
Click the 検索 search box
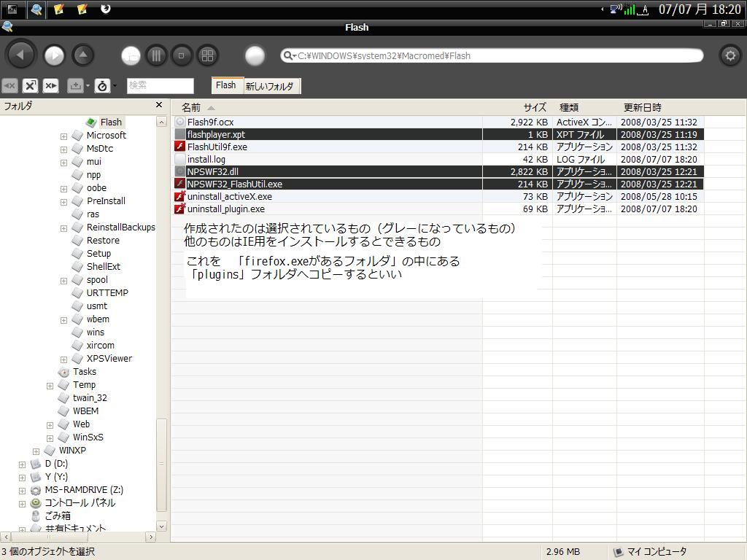tap(160, 86)
